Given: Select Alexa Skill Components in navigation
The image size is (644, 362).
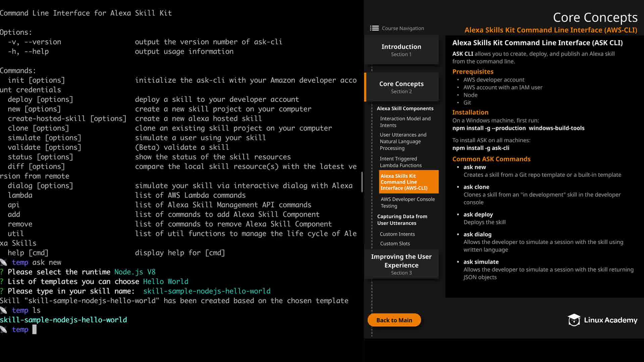Looking at the screenshot, I should coord(405,109).
